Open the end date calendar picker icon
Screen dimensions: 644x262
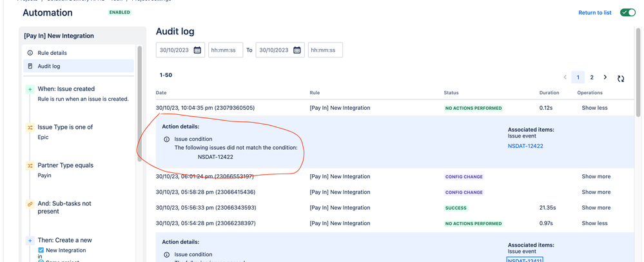297,50
